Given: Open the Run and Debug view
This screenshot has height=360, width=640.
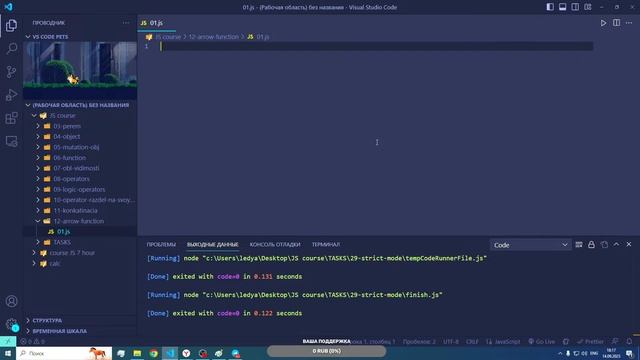Looking at the screenshot, I should [11, 95].
